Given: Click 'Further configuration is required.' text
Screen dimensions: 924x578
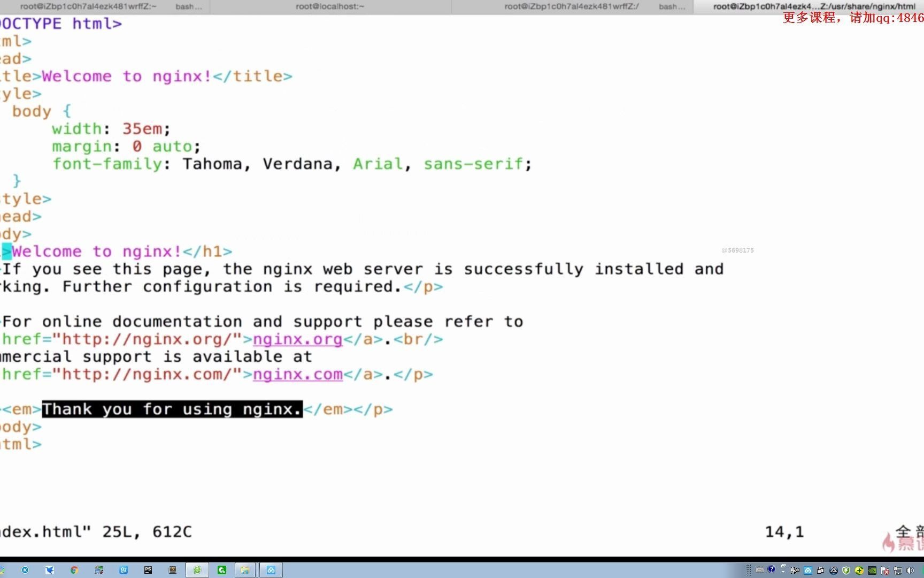Looking at the screenshot, I should [x=232, y=287].
